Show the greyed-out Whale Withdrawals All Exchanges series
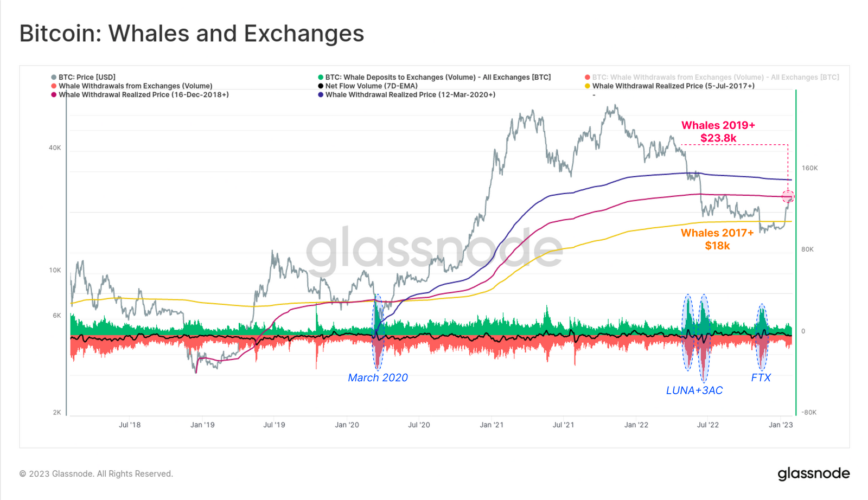 click(712, 77)
